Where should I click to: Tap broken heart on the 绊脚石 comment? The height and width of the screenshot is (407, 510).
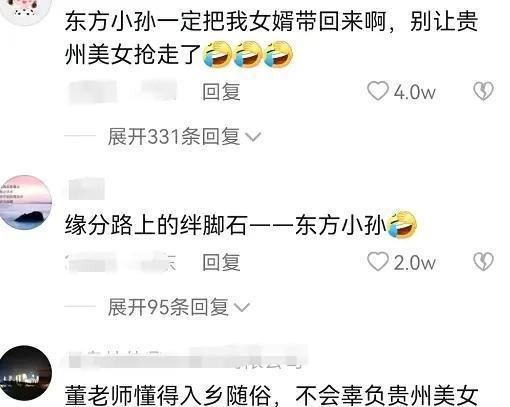point(483,262)
